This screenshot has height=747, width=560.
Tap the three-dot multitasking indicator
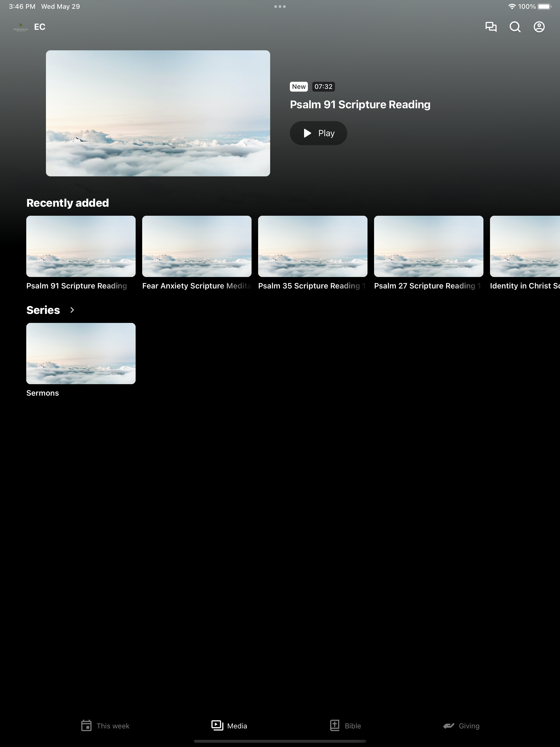pos(280,6)
